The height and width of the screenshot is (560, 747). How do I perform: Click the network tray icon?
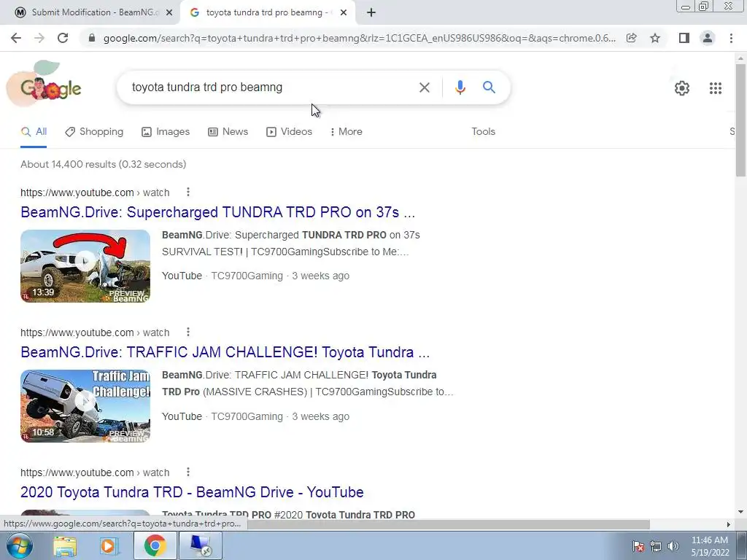(656, 546)
